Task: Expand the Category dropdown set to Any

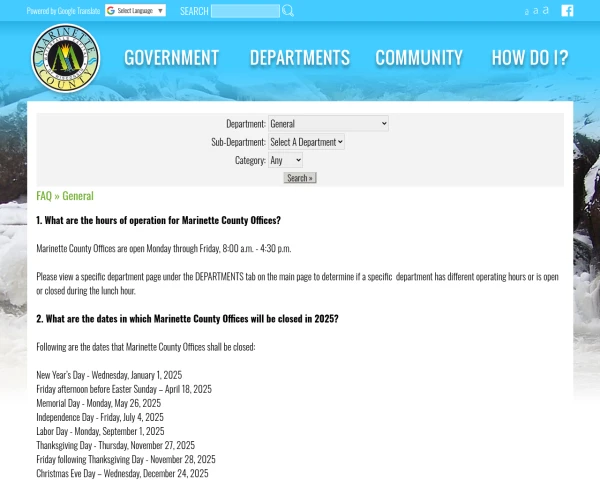Action: pyautogui.click(x=285, y=160)
